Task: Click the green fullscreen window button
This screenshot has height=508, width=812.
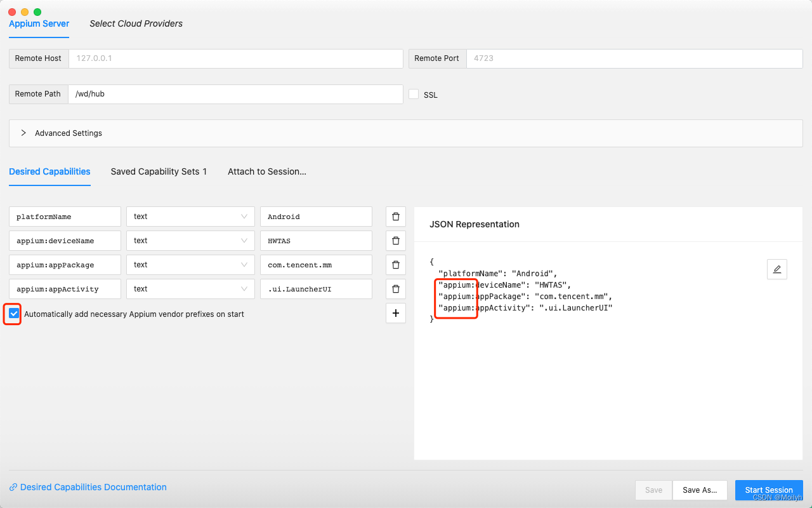Action: (37, 12)
